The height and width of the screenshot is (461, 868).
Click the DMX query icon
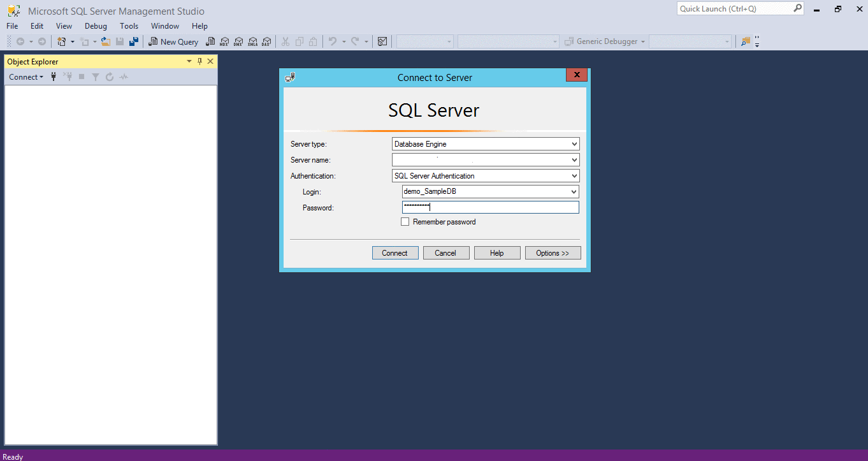coord(238,41)
